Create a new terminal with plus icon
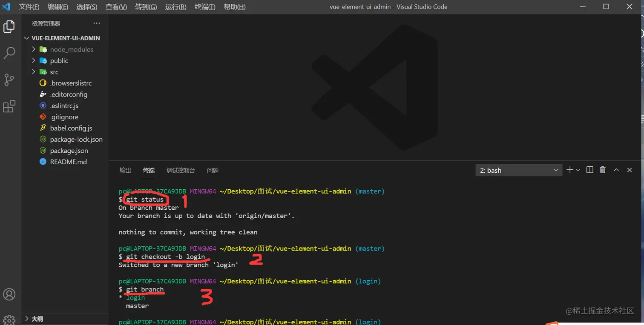Image resolution: width=644 pixels, height=325 pixels. tap(570, 170)
